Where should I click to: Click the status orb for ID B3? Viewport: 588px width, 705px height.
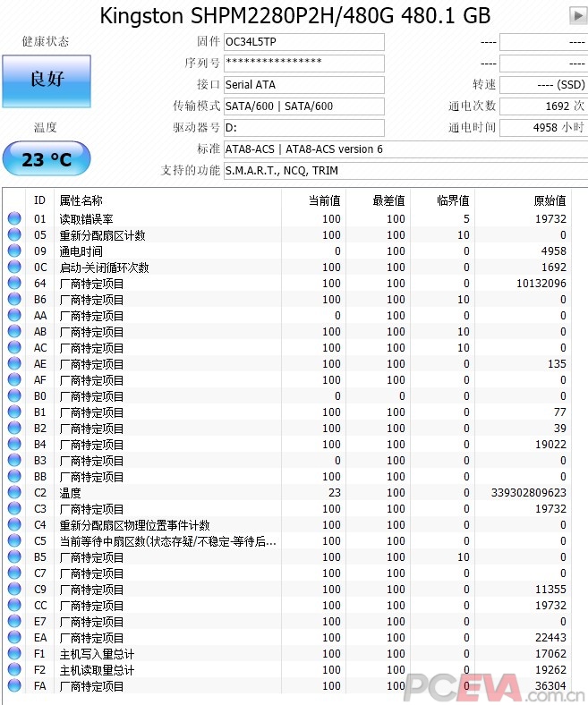point(14,460)
